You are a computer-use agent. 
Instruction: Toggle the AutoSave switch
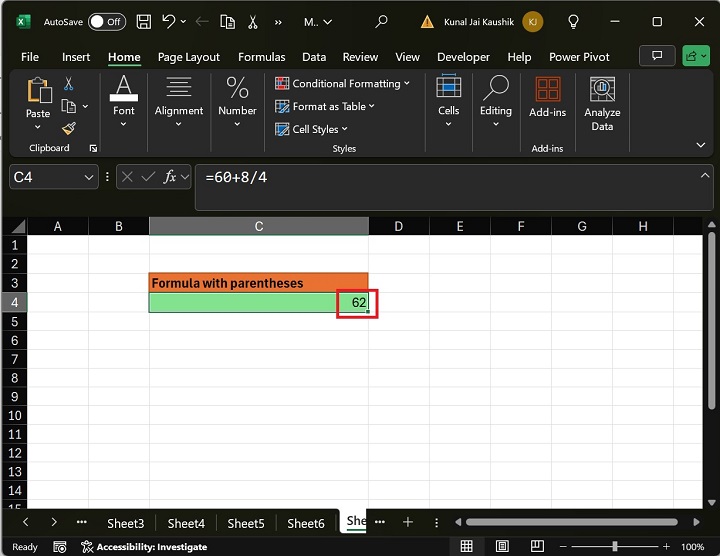(107, 21)
